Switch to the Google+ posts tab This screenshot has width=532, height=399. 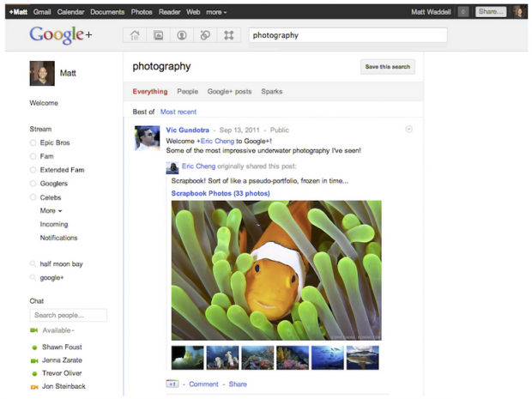pos(229,92)
